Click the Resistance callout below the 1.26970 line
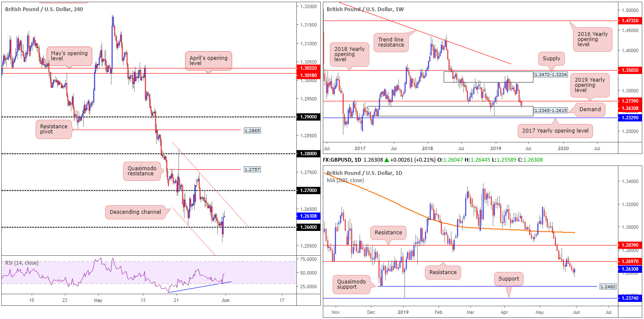 pos(444,272)
